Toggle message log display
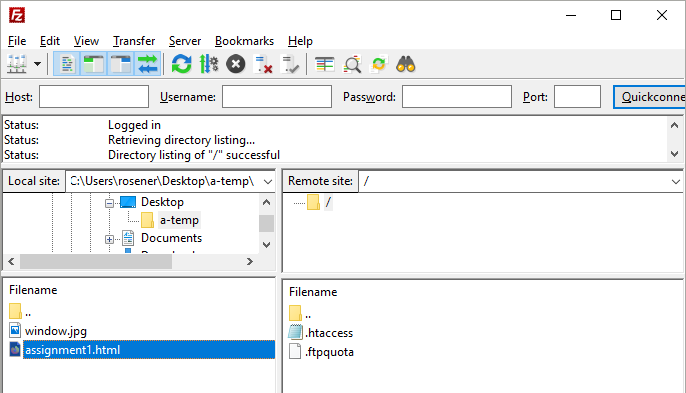The width and height of the screenshot is (686, 393). pyautogui.click(x=67, y=64)
